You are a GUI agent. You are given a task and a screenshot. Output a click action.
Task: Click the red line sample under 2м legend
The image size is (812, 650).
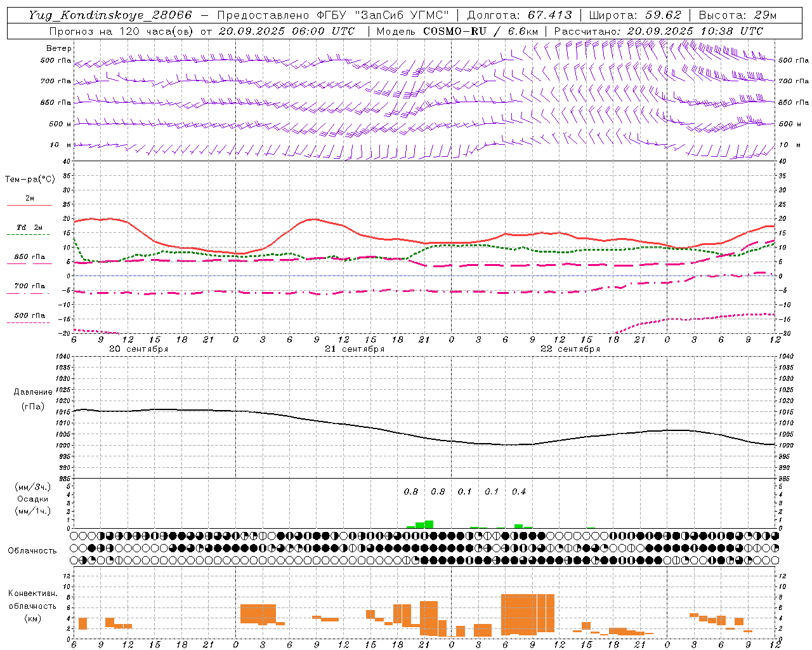pyautogui.click(x=29, y=206)
